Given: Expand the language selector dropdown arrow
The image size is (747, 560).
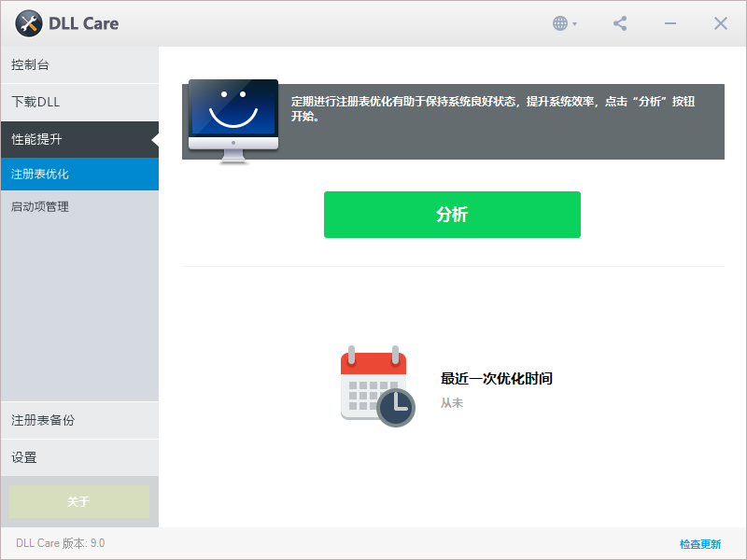Looking at the screenshot, I should coord(576,24).
